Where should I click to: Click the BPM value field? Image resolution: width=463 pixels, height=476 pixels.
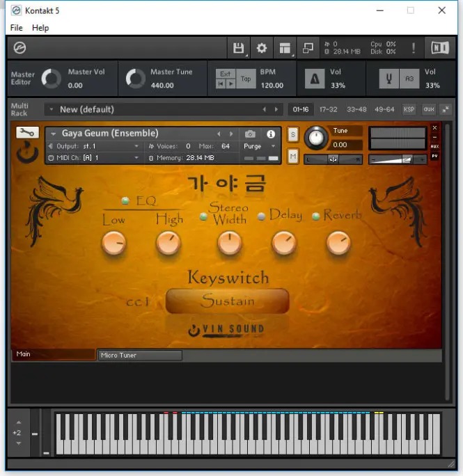coord(272,86)
